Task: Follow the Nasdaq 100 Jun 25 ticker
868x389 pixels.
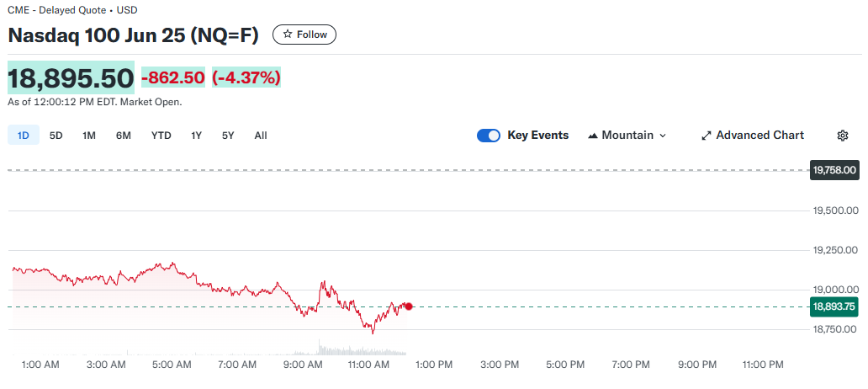Action: tap(304, 35)
